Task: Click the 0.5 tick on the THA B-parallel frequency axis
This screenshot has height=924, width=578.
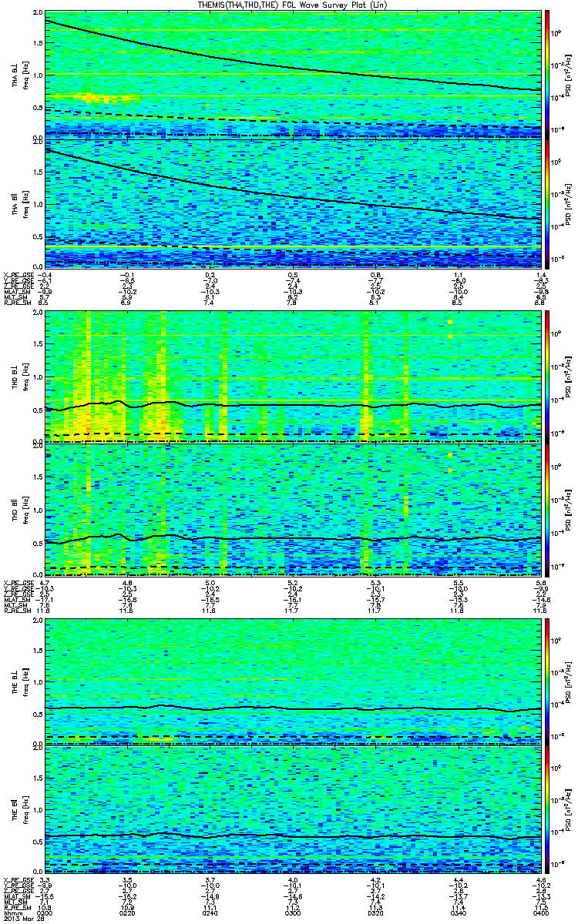Action: click(x=39, y=237)
